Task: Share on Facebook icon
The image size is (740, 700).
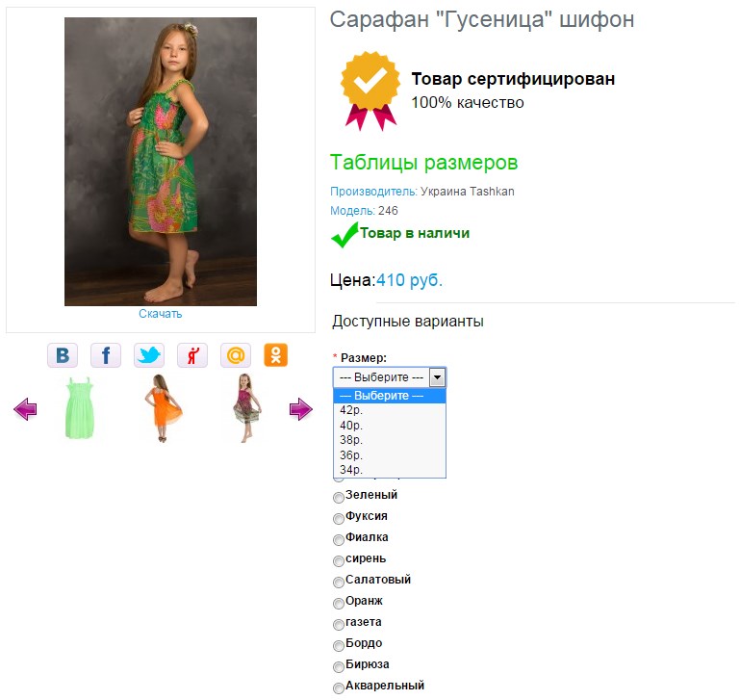Action: (106, 355)
